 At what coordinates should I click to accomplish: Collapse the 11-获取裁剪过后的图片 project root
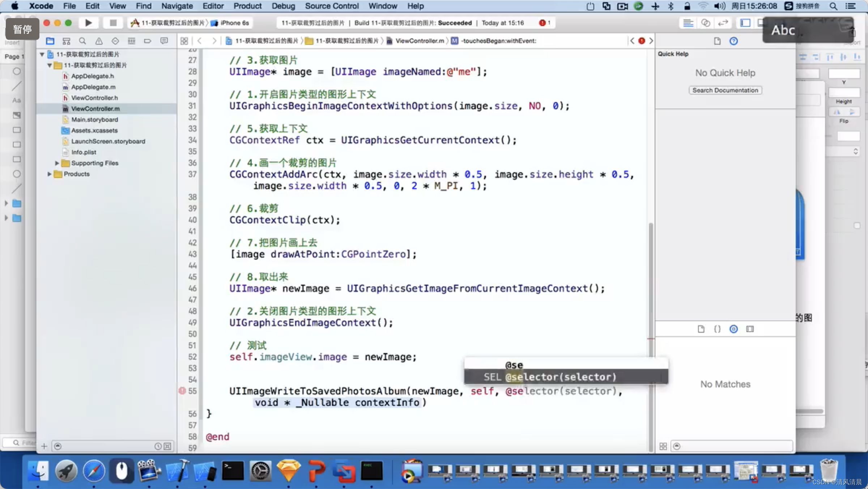click(x=42, y=54)
